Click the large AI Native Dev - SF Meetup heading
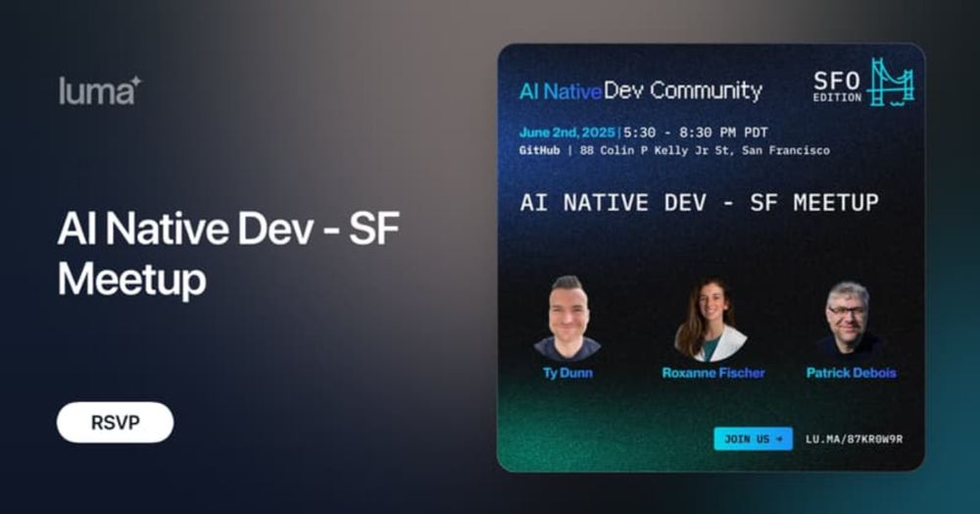 tap(228, 253)
